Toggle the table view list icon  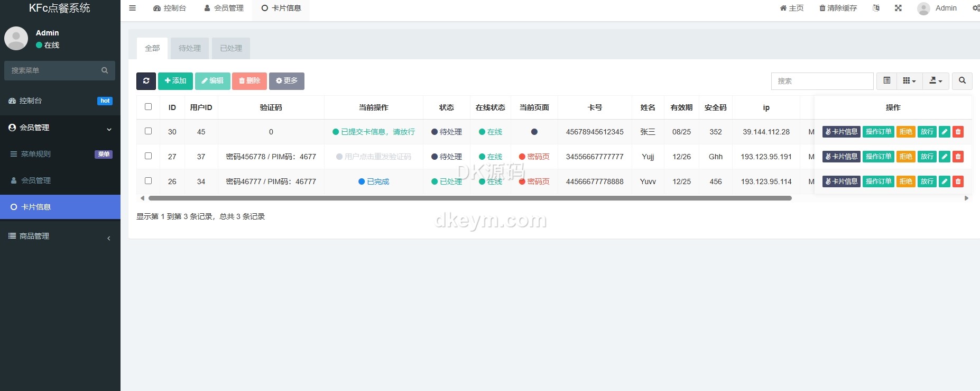[886, 81]
